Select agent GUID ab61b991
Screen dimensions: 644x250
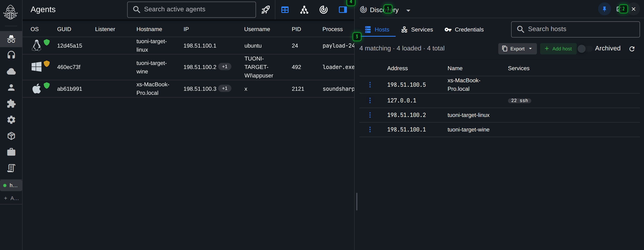click(69, 89)
